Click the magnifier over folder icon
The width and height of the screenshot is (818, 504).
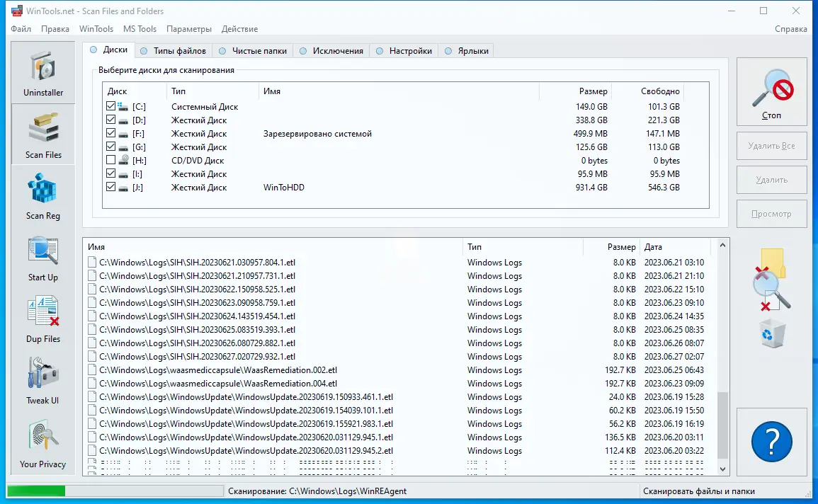pos(771,280)
